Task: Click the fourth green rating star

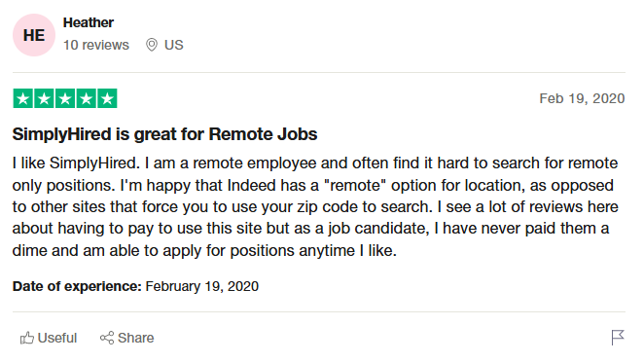Action: click(x=87, y=98)
